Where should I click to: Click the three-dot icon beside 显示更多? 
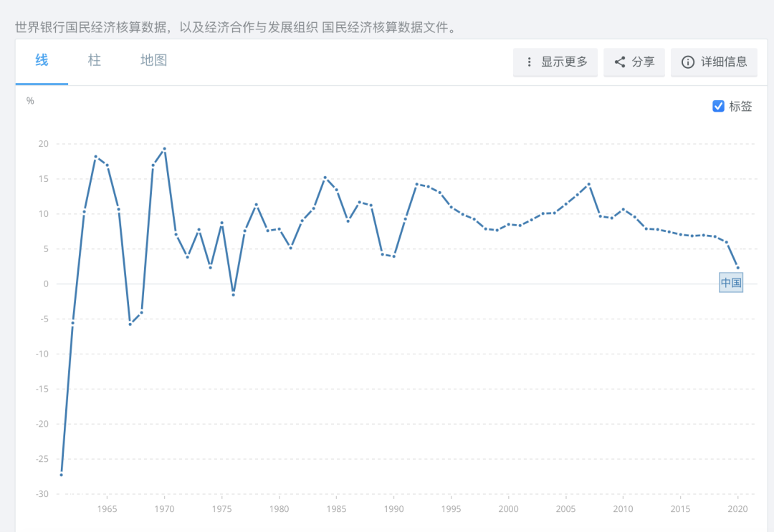pos(529,62)
